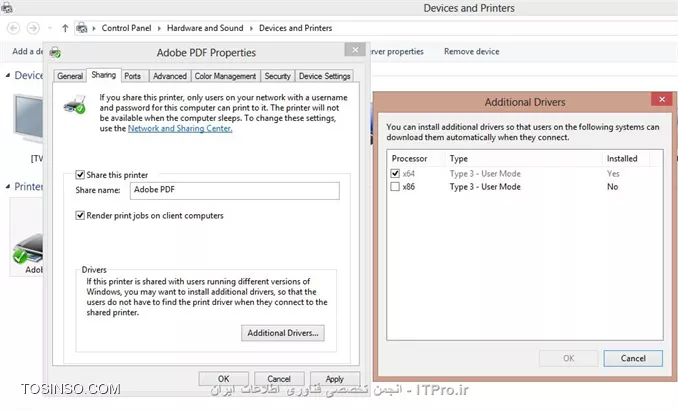This screenshot has height=410, width=678.
Task: Close the Additional Drivers dialog
Action: pos(662,99)
